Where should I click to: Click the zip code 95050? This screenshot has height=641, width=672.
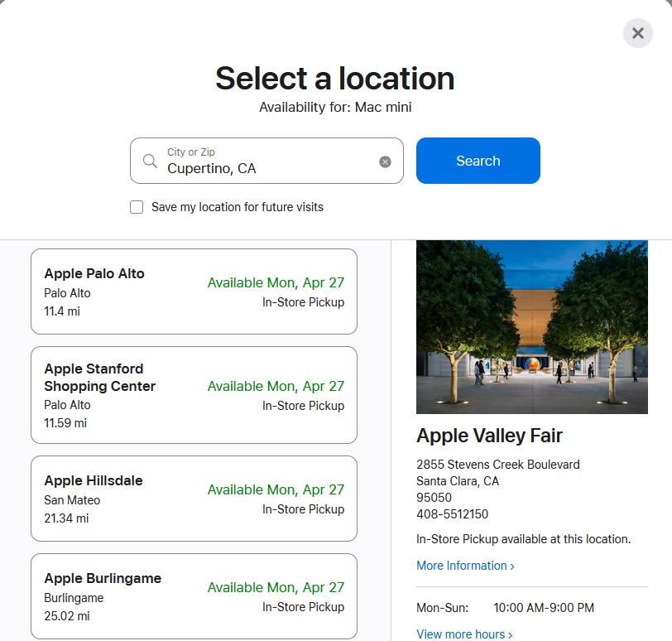(434, 498)
